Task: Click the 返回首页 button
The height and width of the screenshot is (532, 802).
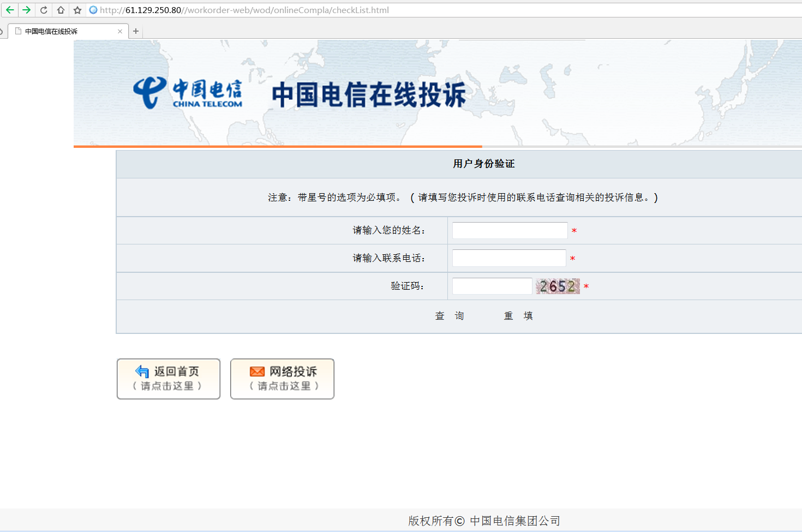Action: click(169, 379)
